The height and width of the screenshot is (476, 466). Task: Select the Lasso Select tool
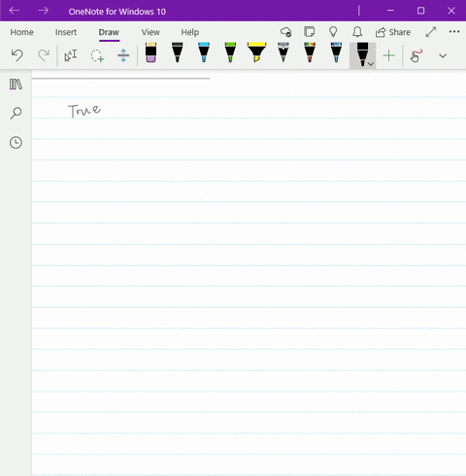pyautogui.click(x=97, y=55)
